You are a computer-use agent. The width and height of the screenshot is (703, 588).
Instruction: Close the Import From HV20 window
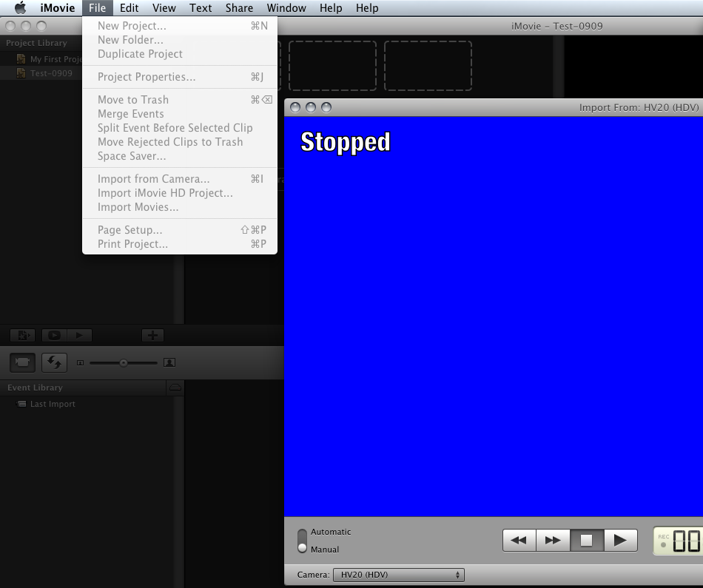pos(295,107)
